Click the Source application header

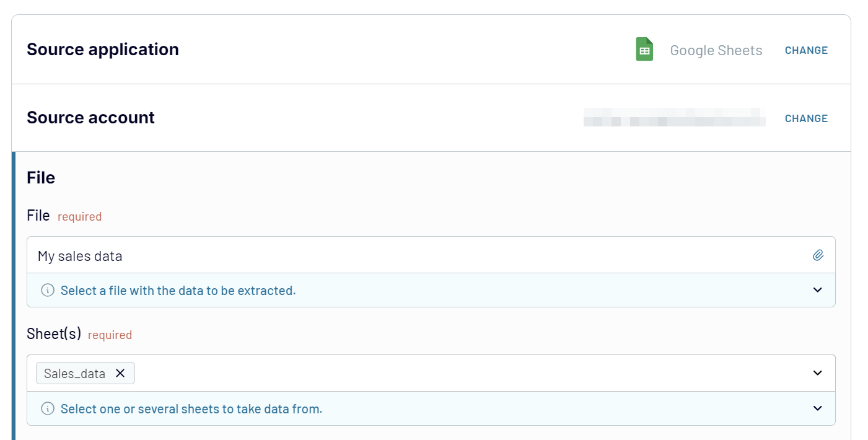coord(102,49)
